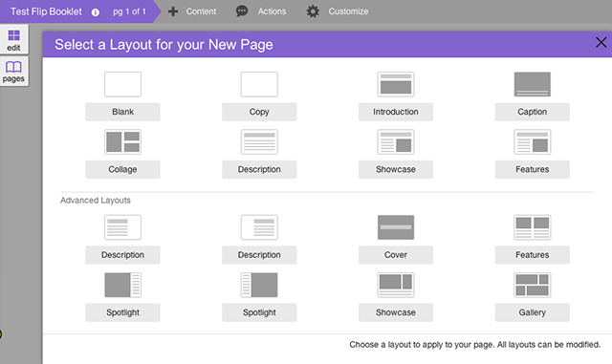Click the Caption layout thumbnail icon
Image resolution: width=612 pixels, height=364 pixels.
(x=533, y=84)
